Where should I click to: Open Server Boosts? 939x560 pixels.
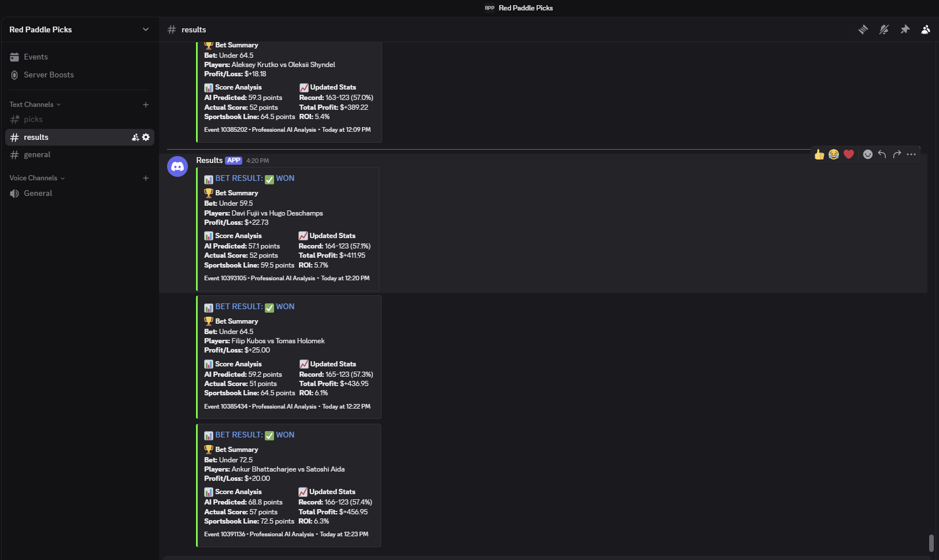pos(49,75)
